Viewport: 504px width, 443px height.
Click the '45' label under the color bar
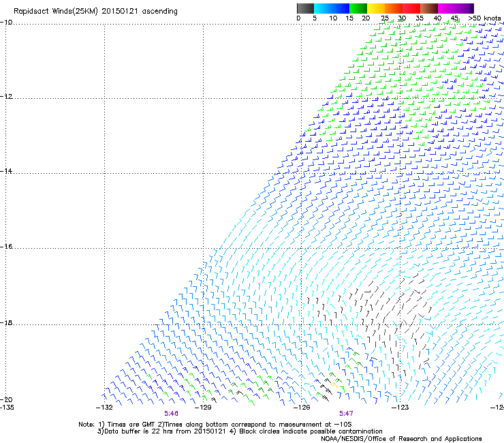454,18
